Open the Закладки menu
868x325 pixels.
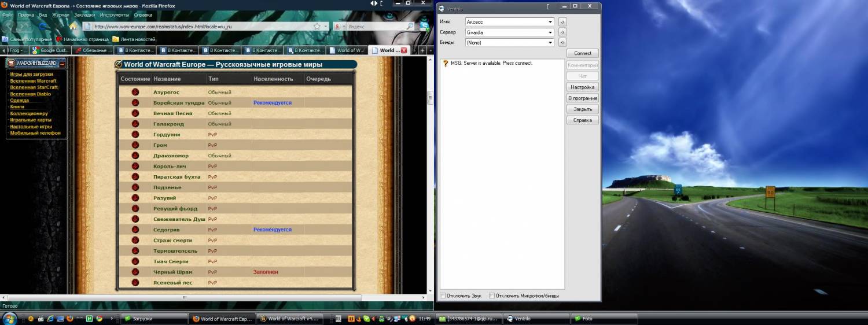[84, 15]
